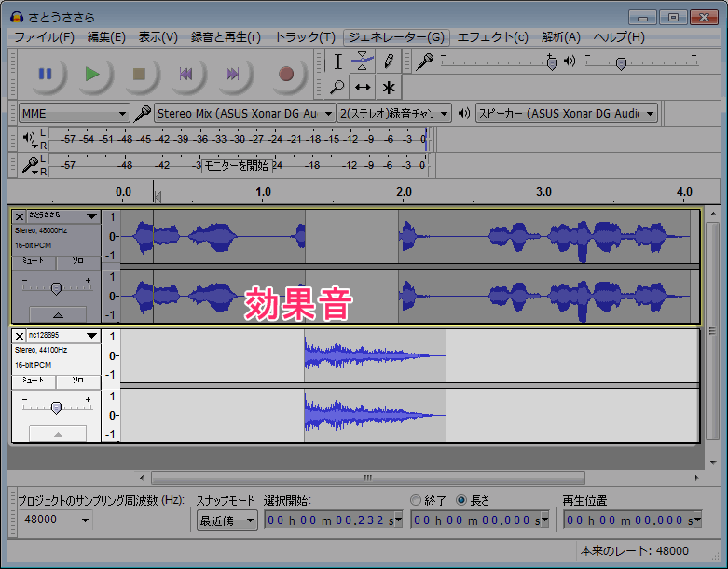Open the エフェクト(c) menu
Screen dimensions: 728x569
(492, 37)
